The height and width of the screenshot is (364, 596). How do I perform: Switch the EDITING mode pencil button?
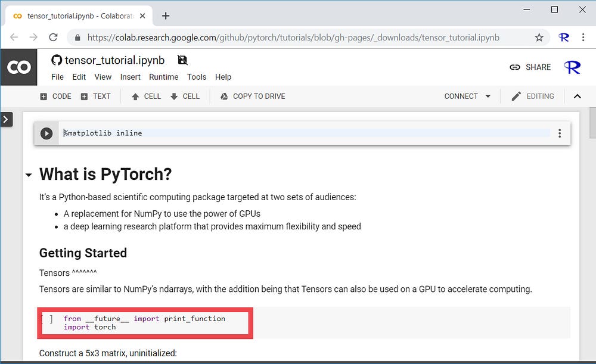[532, 97]
